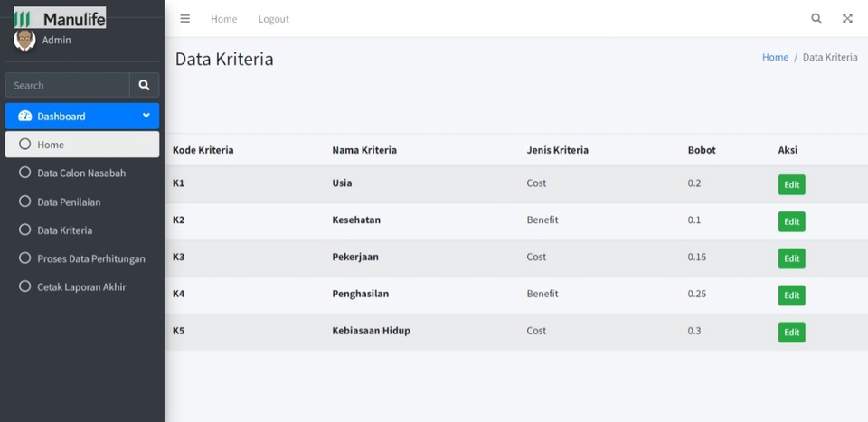Edit the K4 Penghasilan row
The image size is (868, 422).
coord(792,295)
